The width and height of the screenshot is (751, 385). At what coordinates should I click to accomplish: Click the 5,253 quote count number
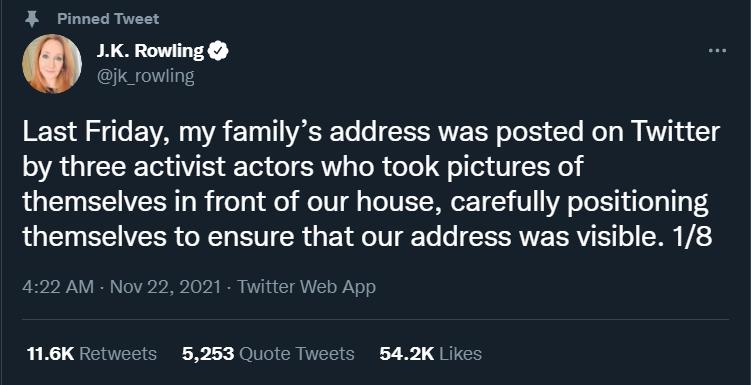coord(208,354)
